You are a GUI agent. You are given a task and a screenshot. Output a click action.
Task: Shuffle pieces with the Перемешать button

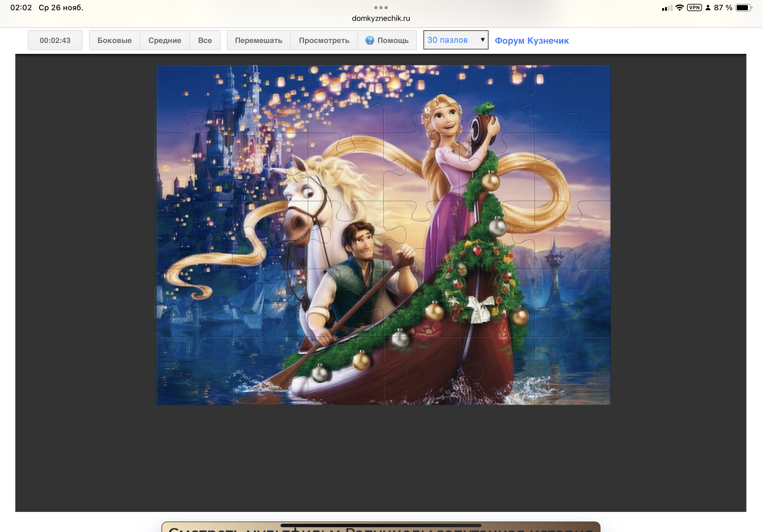pyautogui.click(x=258, y=40)
